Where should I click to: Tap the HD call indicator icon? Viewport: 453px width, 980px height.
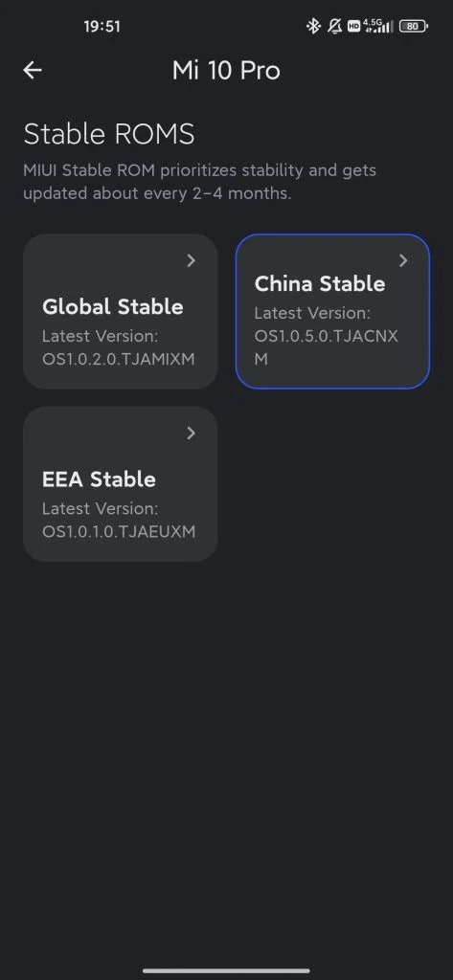[353, 26]
